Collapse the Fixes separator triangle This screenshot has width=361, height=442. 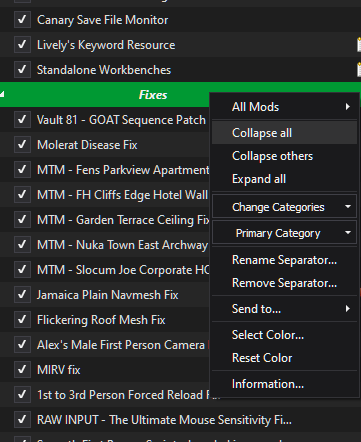[2, 95]
